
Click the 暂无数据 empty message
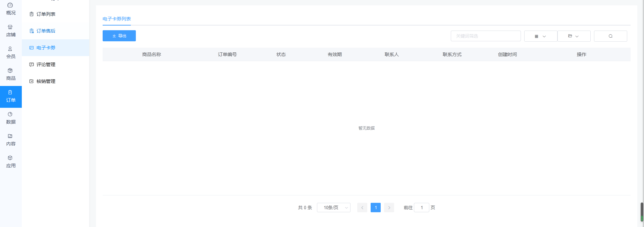367,128
